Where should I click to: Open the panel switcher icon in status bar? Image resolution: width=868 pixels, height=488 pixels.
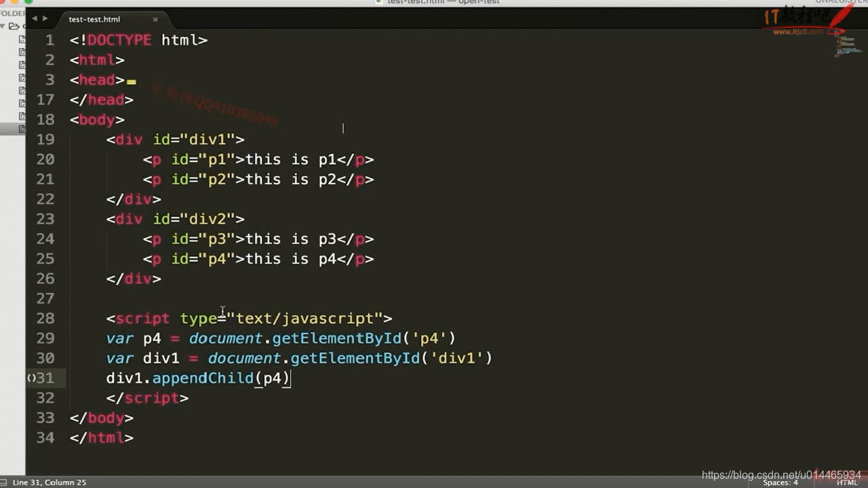click(x=3, y=482)
